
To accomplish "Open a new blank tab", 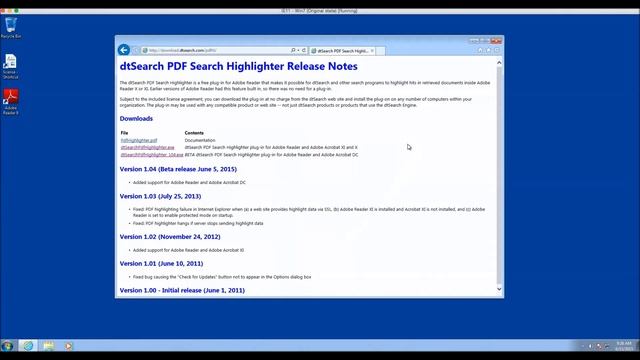I will tap(380, 51).
